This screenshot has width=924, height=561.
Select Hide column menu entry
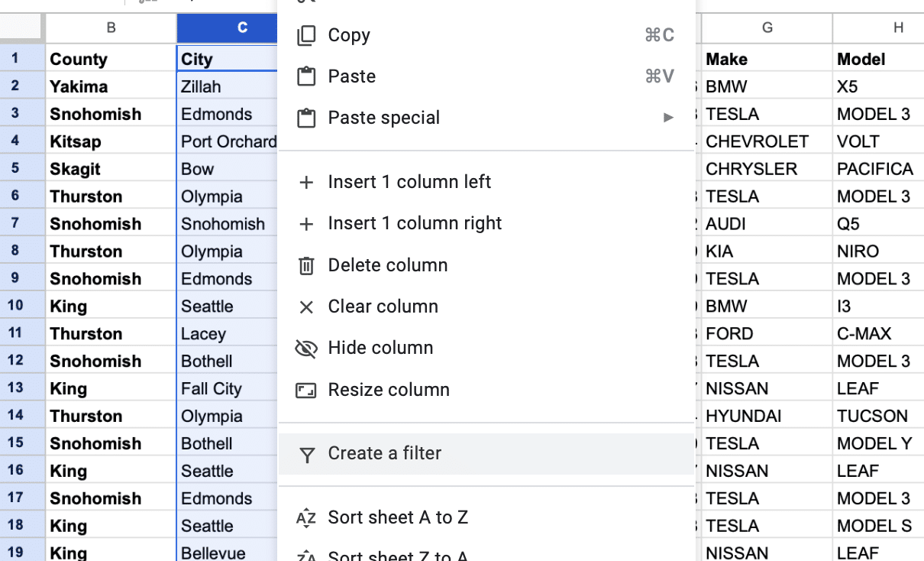pos(486,348)
